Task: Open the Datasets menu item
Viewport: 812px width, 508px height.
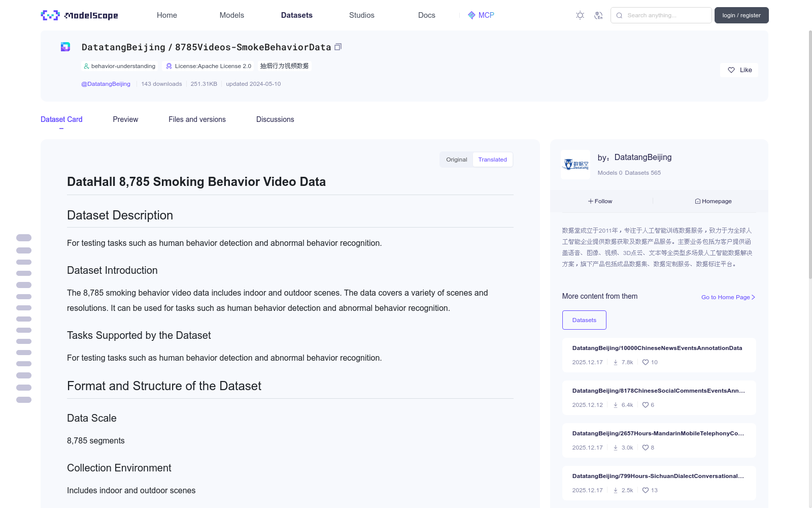Action: coord(297,15)
